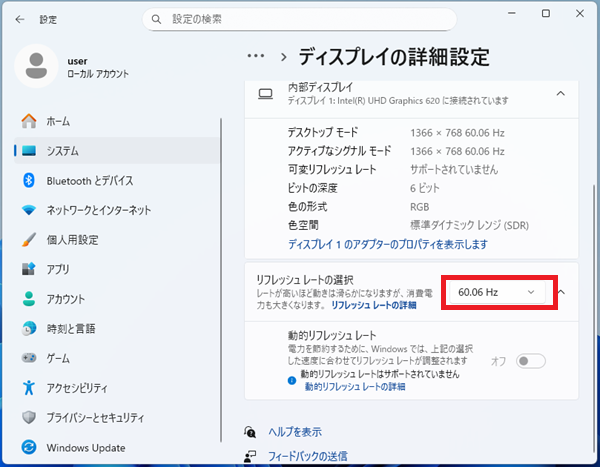Open ディスプレイ 1 のアダプターのプロパティ link
The height and width of the screenshot is (467, 600).
point(387,244)
